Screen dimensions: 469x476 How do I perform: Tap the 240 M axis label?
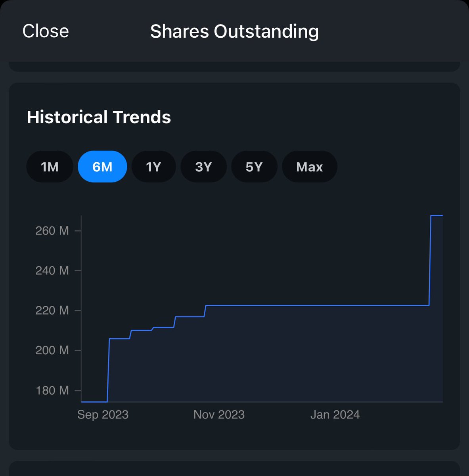[52, 271]
